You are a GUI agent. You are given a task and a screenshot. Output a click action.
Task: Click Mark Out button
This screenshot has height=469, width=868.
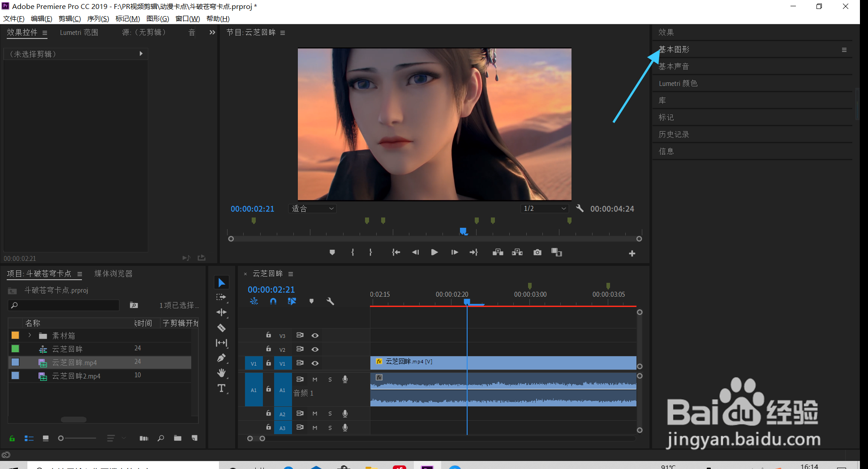(370, 252)
